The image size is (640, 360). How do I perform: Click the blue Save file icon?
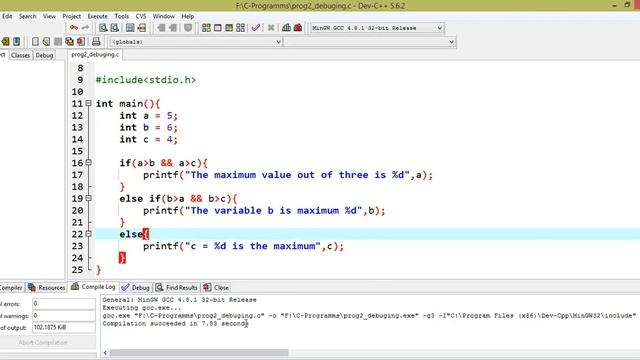coord(16,42)
